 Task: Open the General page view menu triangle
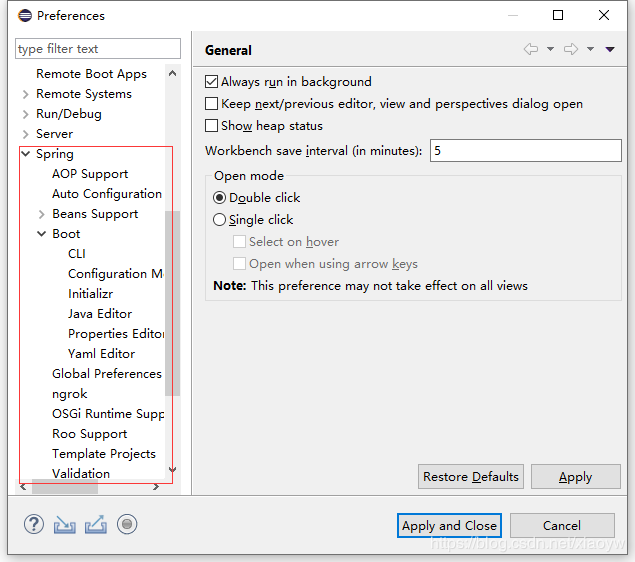pos(610,49)
